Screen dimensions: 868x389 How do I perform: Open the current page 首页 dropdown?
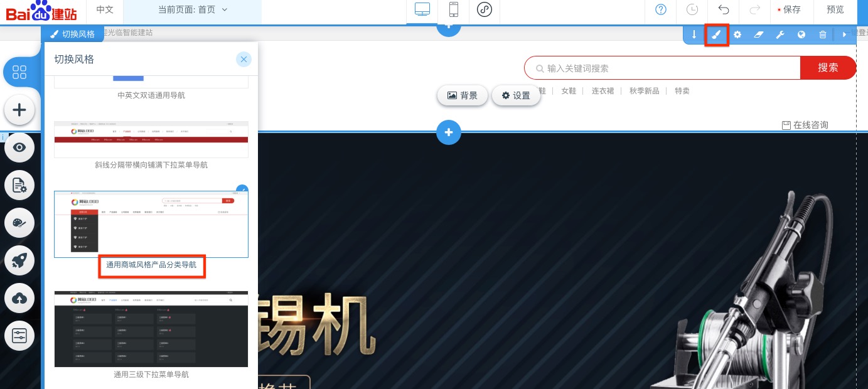coord(190,10)
